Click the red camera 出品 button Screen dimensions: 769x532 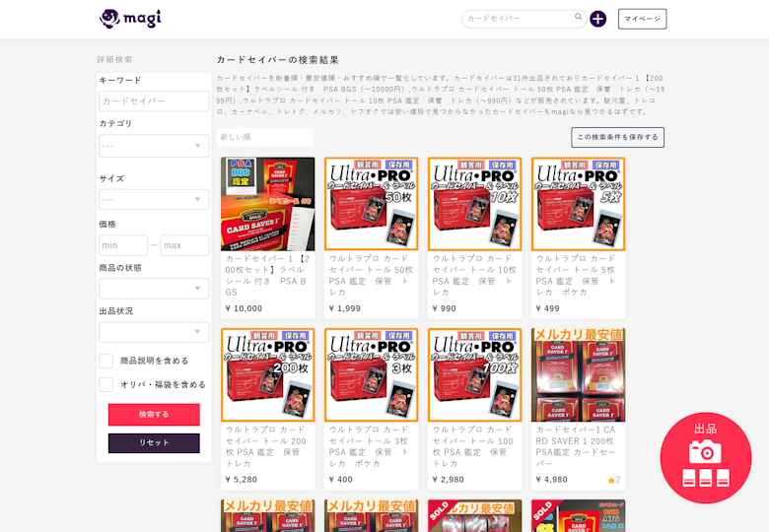click(705, 457)
